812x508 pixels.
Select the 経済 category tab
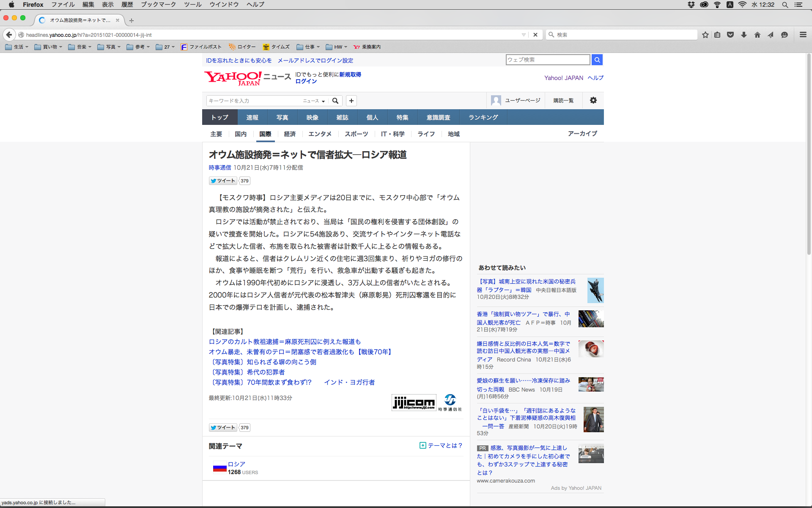290,134
